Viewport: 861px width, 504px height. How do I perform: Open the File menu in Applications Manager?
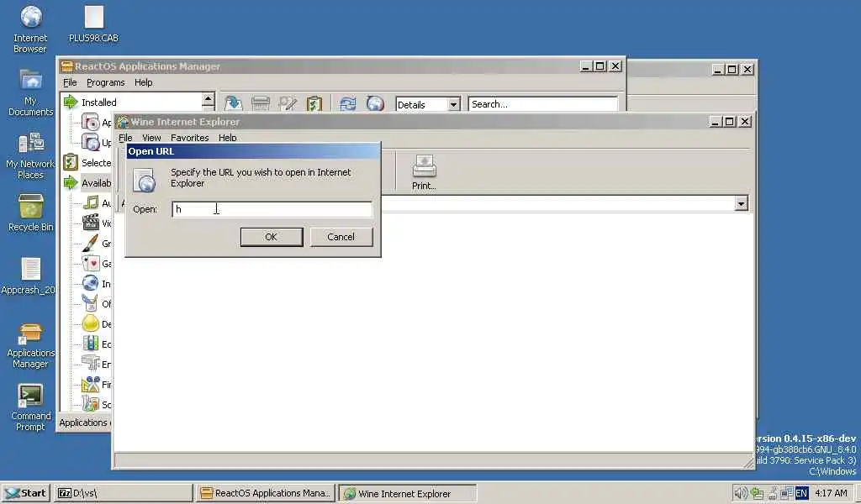coord(70,82)
